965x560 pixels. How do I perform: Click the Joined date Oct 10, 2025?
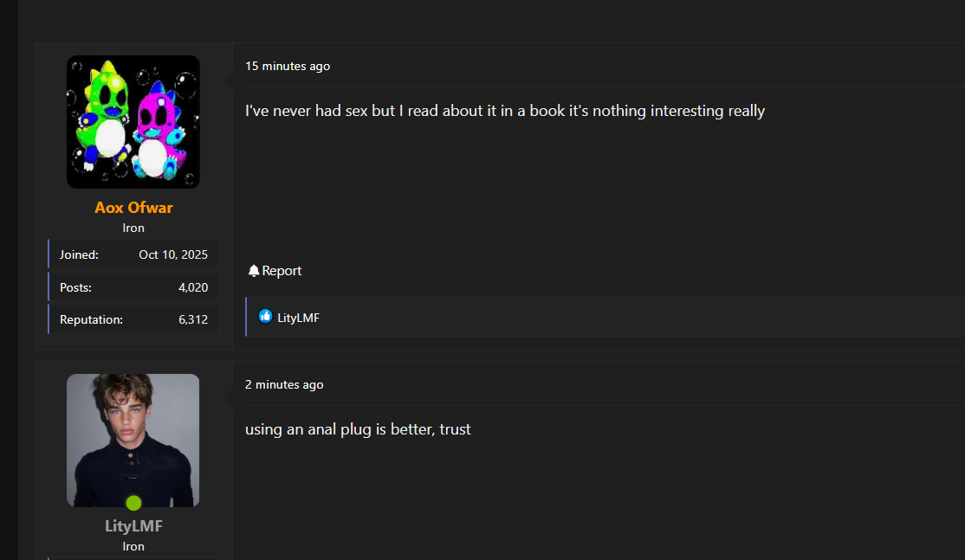[x=173, y=254]
